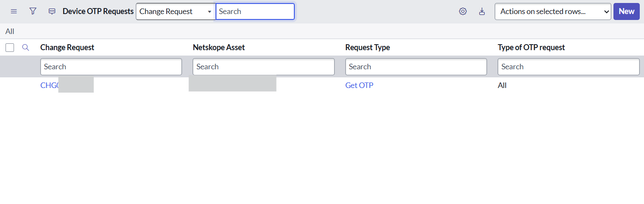This screenshot has height=204, width=644.
Task: Click the Type of OTP request search field
Action: click(568, 67)
